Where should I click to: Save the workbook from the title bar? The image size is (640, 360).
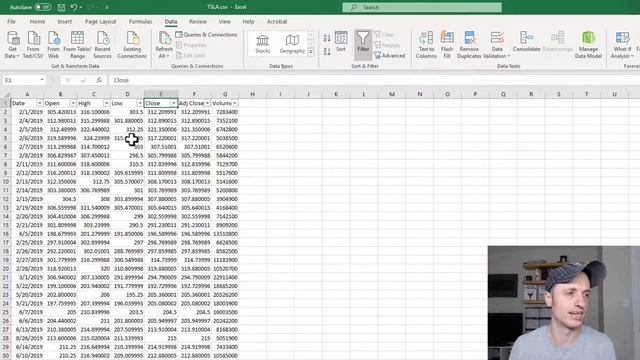click(x=61, y=7)
